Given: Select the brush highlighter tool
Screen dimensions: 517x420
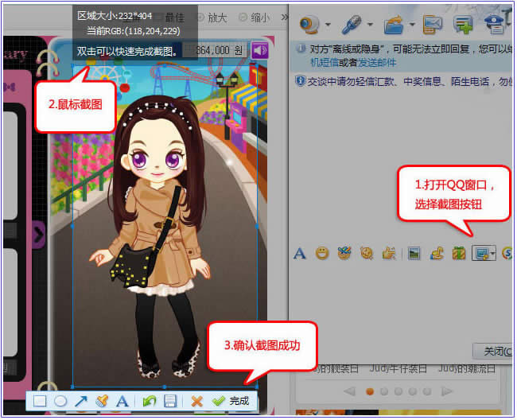Looking at the screenshot, I should click(x=102, y=401).
